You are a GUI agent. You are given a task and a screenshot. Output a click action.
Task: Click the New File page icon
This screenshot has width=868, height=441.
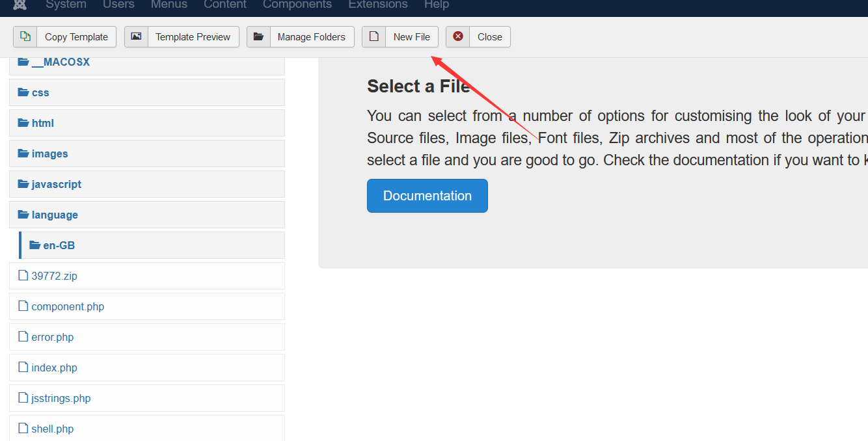point(373,36)
